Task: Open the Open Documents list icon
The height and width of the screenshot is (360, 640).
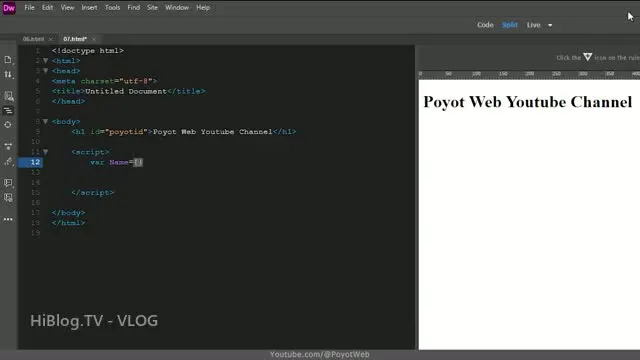Action: click(x=8, y=60)
